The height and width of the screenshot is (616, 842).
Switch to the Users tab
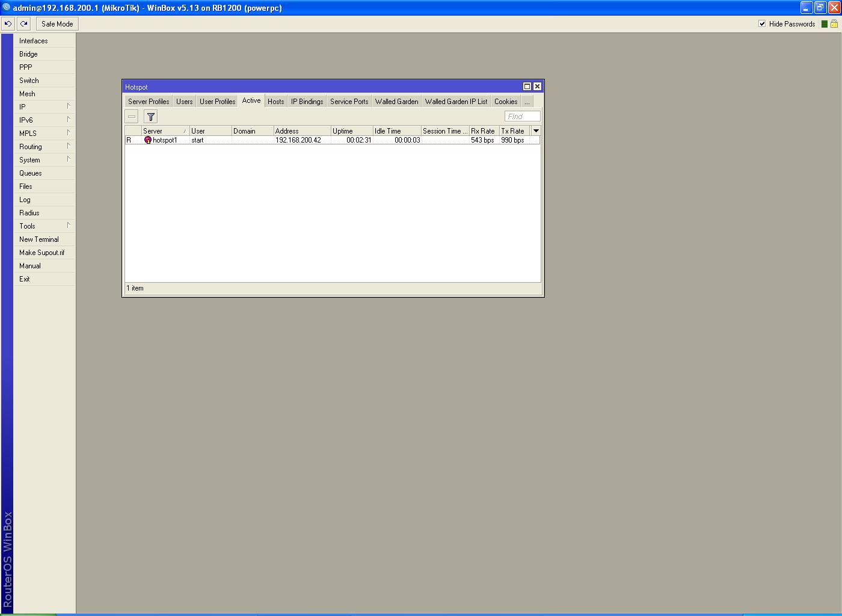tap(185, 102)
